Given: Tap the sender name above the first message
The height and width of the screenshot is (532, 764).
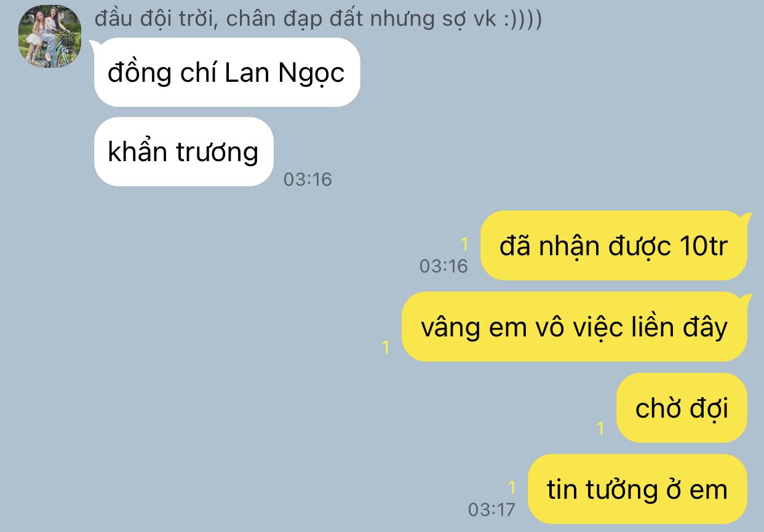Looking at the screenshot, I should coord(318,18).
